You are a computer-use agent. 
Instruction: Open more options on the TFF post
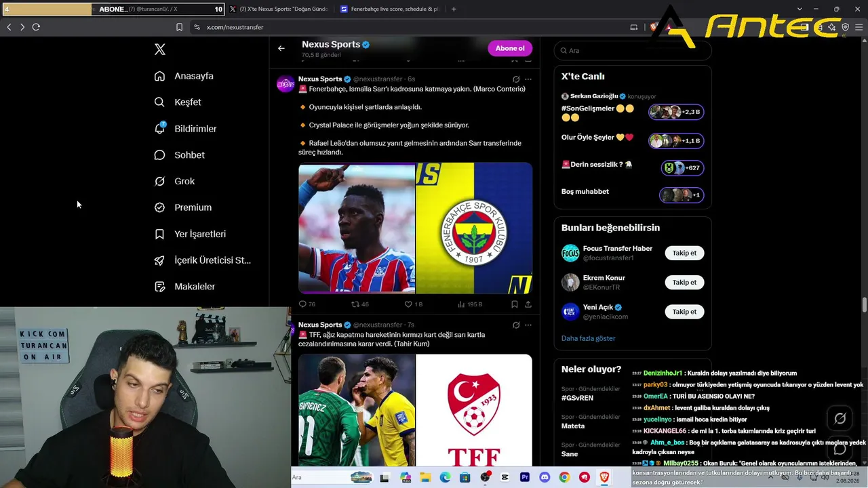coord(528,325)
